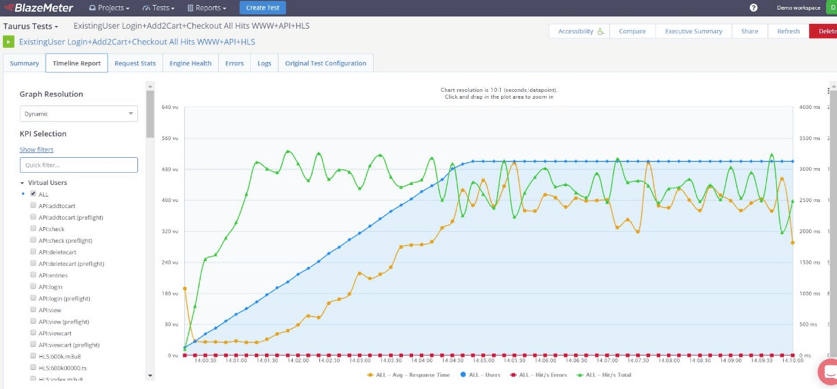Viewport: 837px width, 389px height.
Task: Click the green user avatar icon
Action: (x=831, y=8)
